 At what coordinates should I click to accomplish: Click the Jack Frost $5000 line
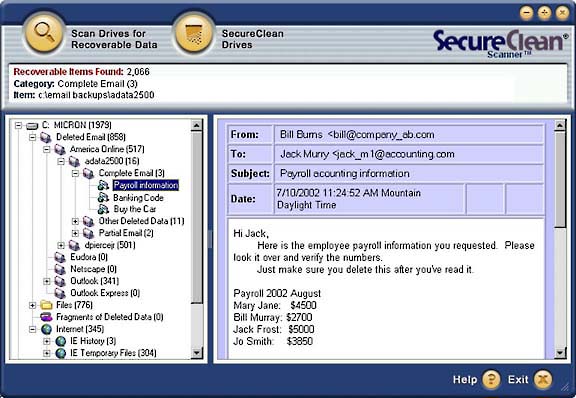274,329
